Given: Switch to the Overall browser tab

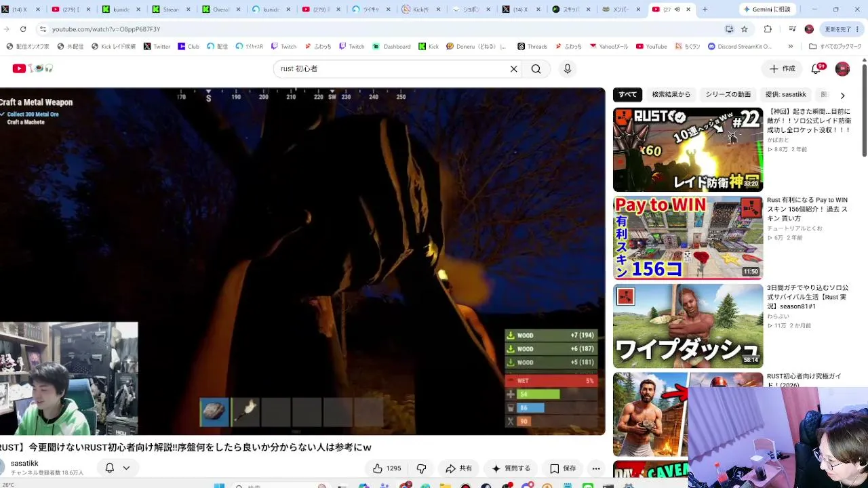Looking at the screenshot, I should [x=220, y=9].
